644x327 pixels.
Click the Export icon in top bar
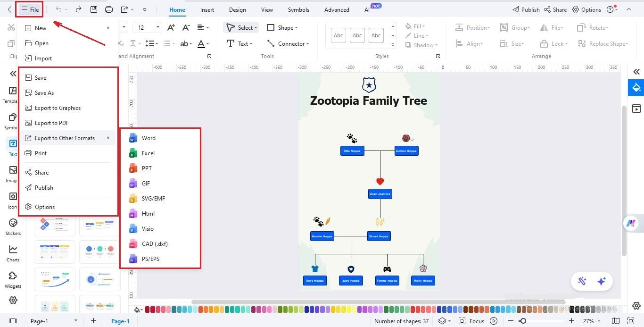(124, 9)
